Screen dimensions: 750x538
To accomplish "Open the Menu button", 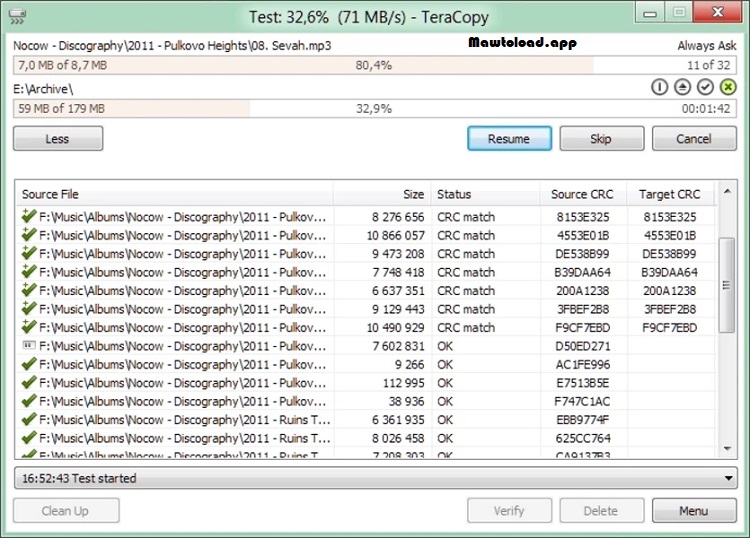I will [694, 511].
